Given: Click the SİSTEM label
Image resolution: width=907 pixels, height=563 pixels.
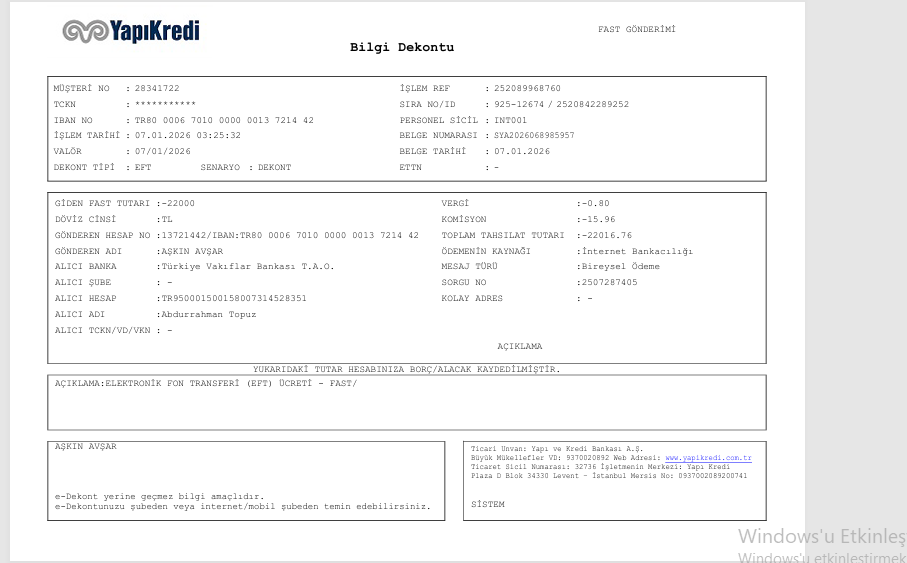Looking at the screenshot, I should 488,505.
